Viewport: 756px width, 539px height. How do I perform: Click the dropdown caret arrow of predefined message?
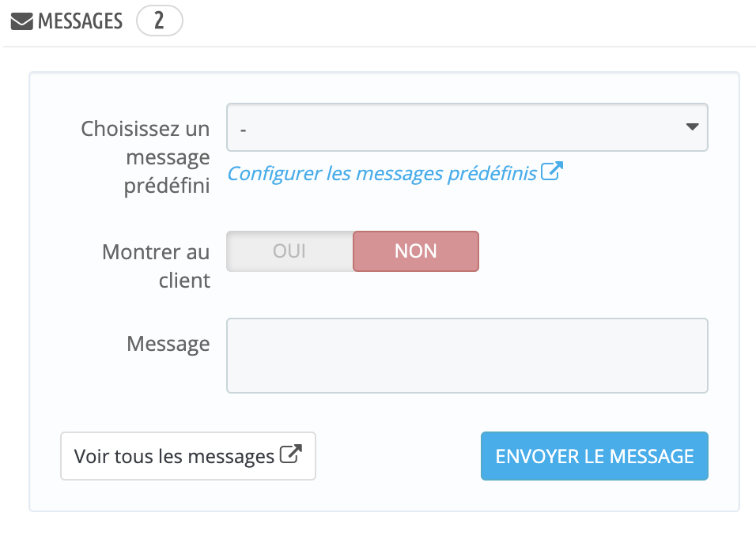tap(693, 126)
